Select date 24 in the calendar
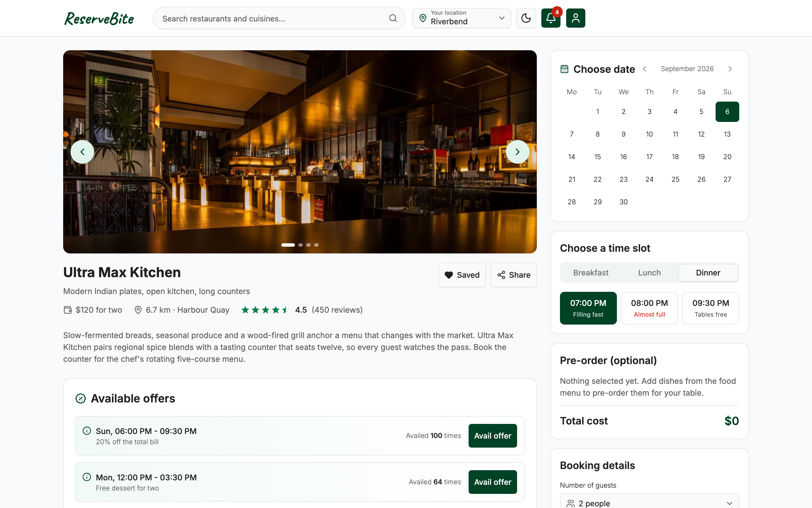 tap(649, 179)
